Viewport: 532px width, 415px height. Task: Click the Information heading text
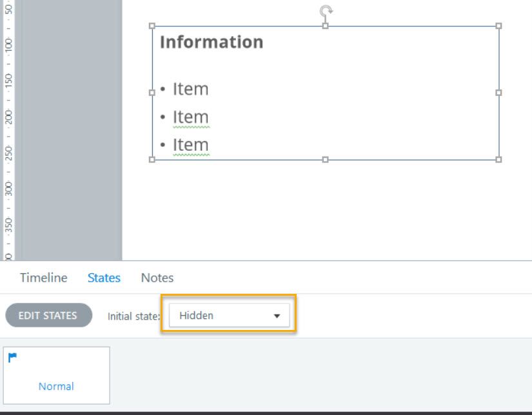point(212,42)
